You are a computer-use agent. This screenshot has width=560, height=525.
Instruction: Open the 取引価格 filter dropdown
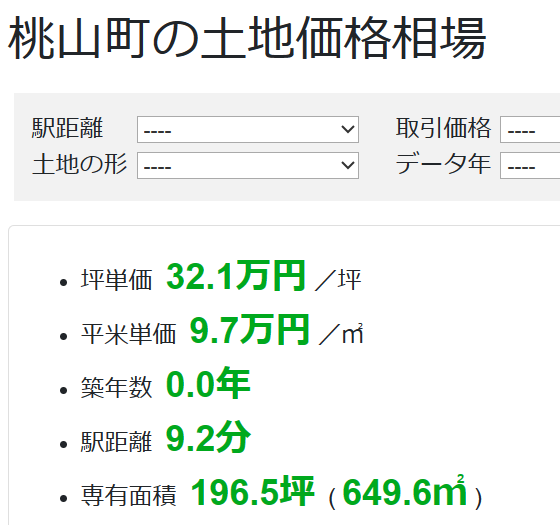click(x=530, y=129)
